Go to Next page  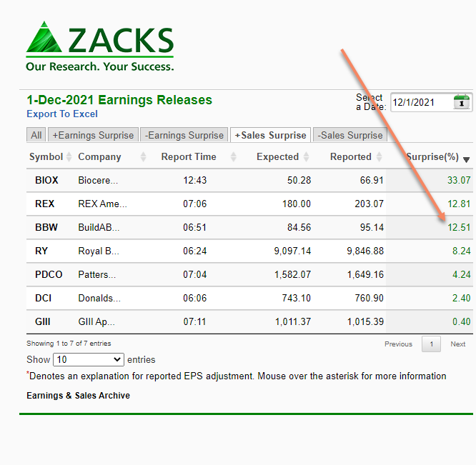tap(458, 344)
